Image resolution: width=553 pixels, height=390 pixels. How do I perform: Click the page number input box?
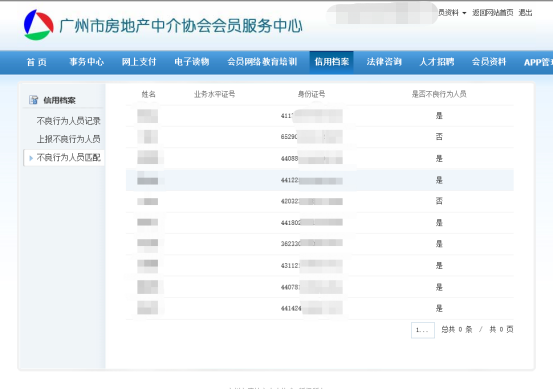pos(423,330)
